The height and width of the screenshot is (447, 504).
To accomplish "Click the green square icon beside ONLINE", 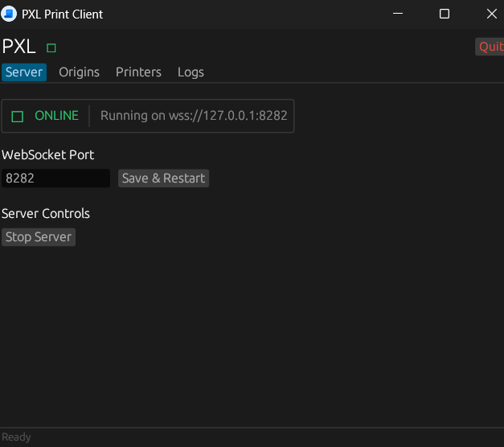I will pos(18,117).
